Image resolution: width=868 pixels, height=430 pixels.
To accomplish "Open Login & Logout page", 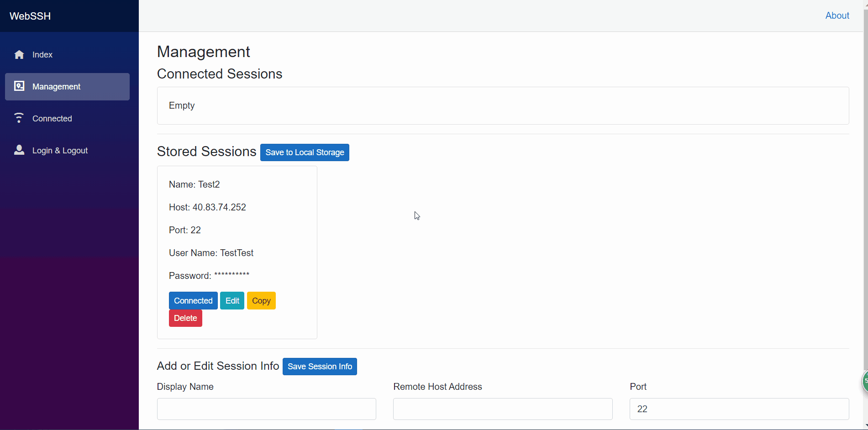I will click(x=67, y=151).
